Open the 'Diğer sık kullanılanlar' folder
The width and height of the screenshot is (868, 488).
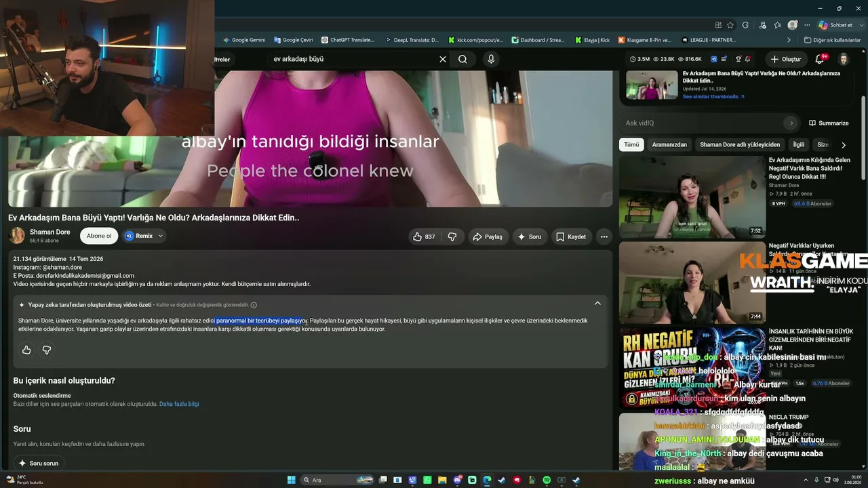coord(832,40)
